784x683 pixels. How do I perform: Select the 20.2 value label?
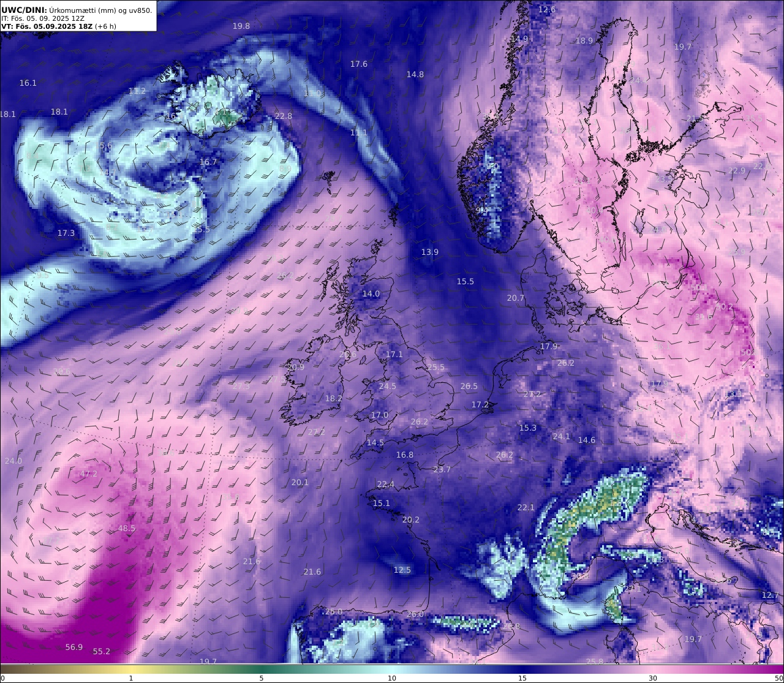point(411,520)
